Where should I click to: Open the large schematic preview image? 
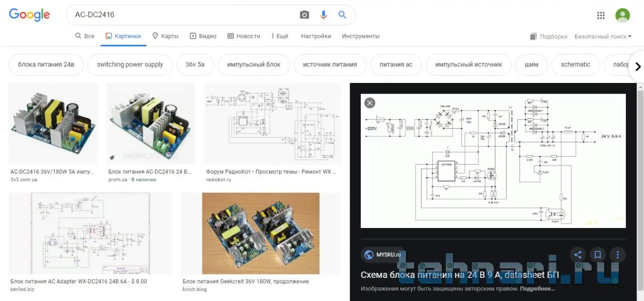[x=493, y=161]
